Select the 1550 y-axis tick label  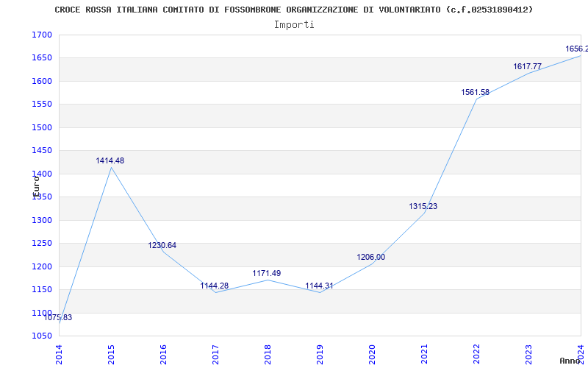pyautogui.click(x=42, y=105)
